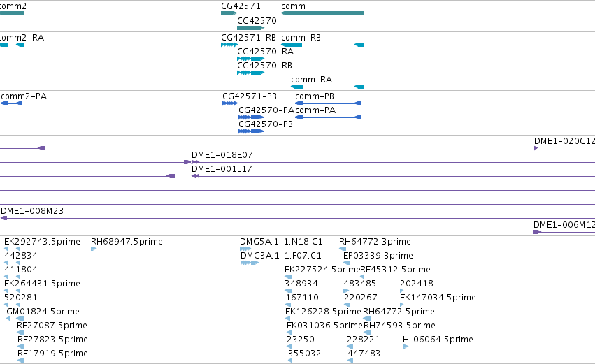The width and height of the screenshot is (595, 364).
Task: Select EST EK227524.5prime label
Action: point(322,270)
